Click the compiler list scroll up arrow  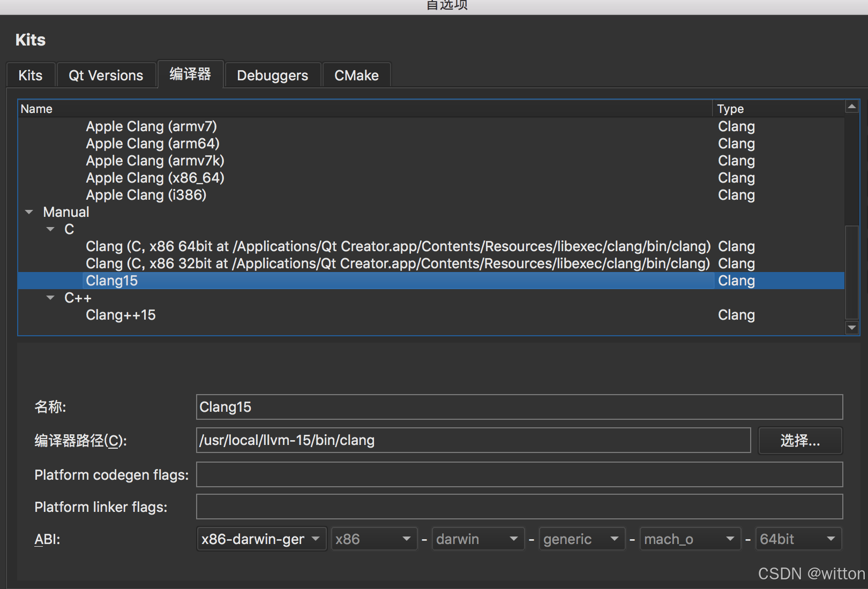[x=851, y=107]
